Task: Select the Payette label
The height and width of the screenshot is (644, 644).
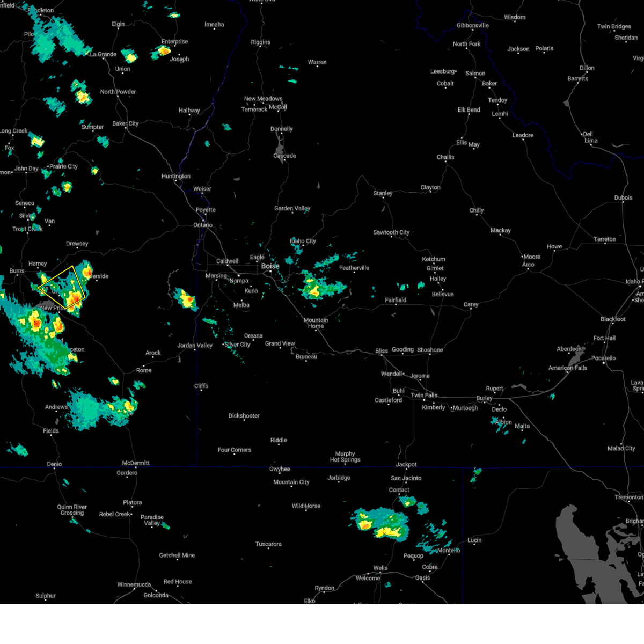Action: pyautogui.click(x=206, y=210)
